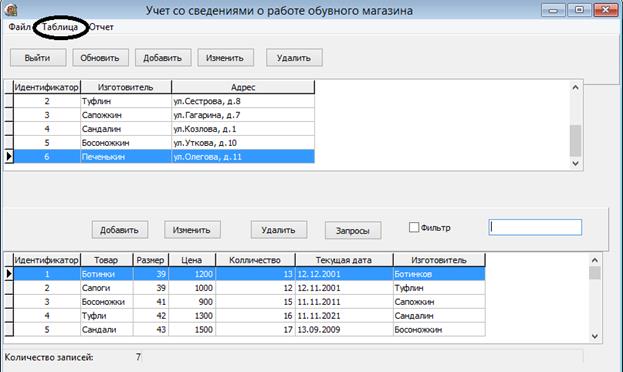This screenshot has height=372, width=623.
Task: Click Ботинков manufacturer cell in goods table
Action: pyautogui.click(x=439, y=274)
